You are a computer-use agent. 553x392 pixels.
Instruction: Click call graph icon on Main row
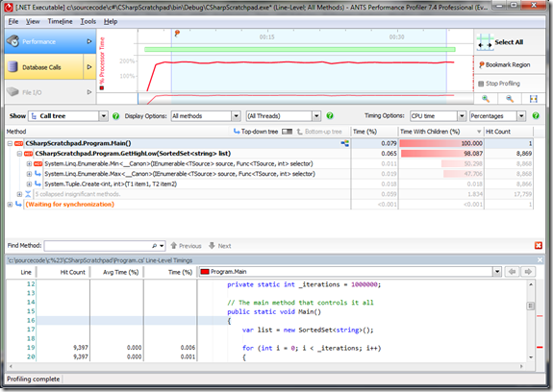click(344, 143)
